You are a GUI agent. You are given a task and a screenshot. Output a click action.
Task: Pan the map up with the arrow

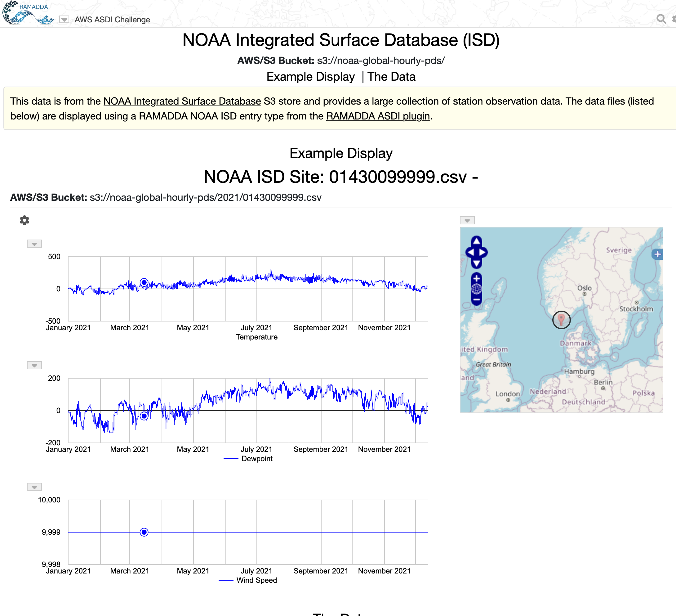tap(477, 241)
